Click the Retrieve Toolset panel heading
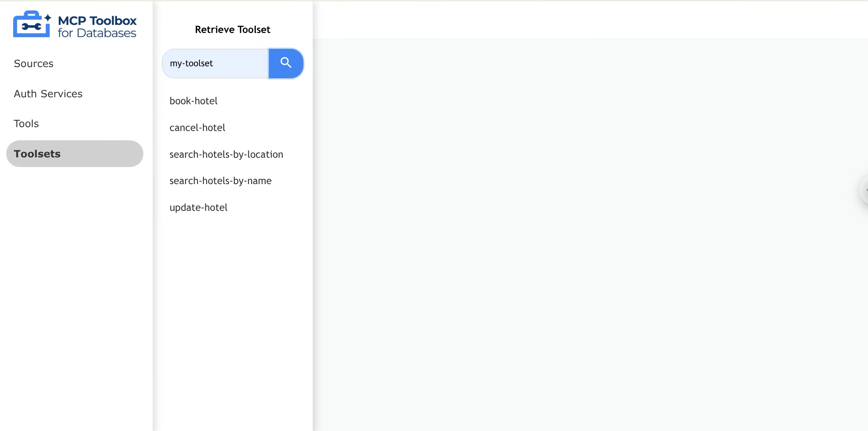The width and height of the screenshot is (868, 431). tap(233, 29)
